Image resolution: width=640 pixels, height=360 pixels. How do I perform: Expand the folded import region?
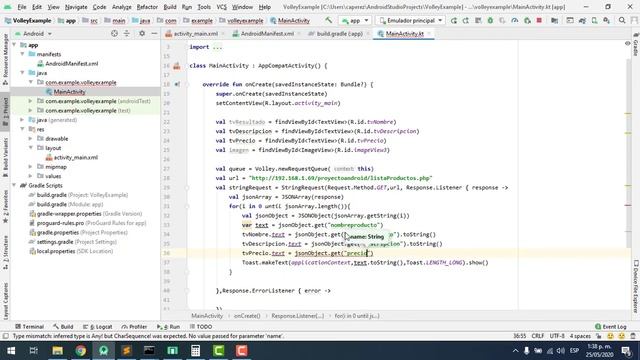coord(217,47)
